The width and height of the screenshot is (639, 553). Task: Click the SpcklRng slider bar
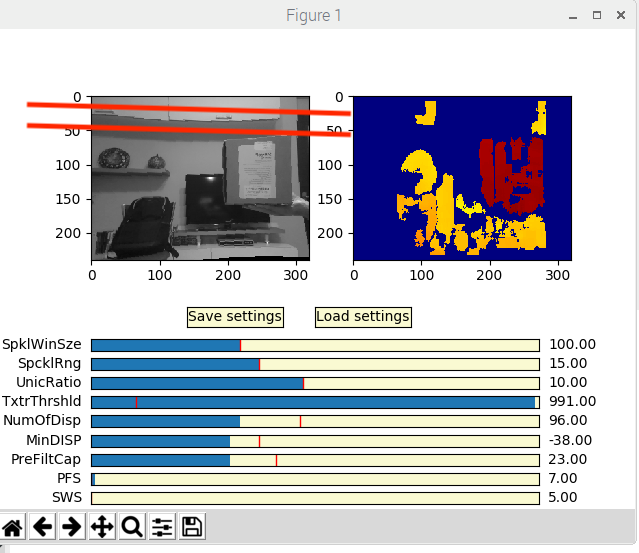pyautogui.click(x=315, y=364)
